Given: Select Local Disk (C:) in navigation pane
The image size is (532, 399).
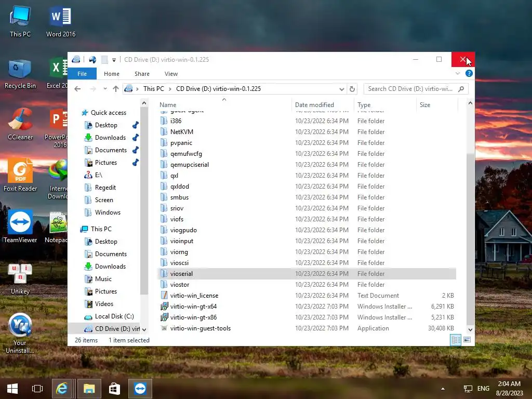Looking at the screenshot, I should click(114, 316).
